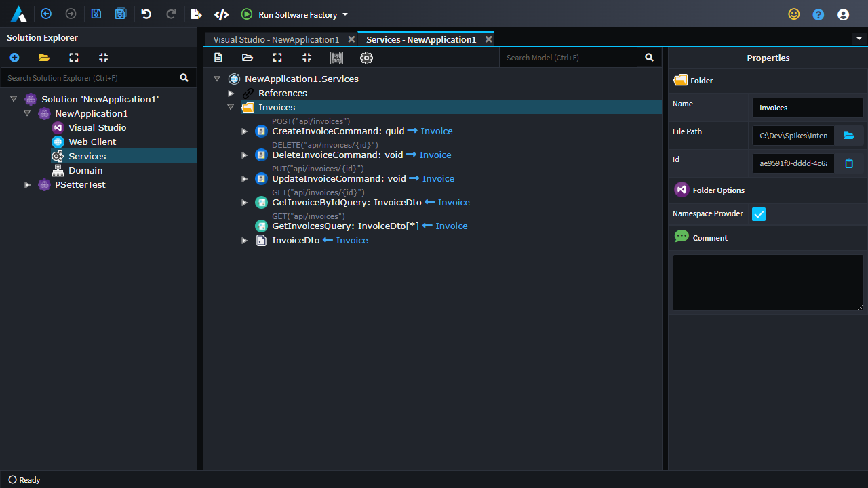Collapse Solution 'NewApplication1' node

(x=13, y=99)
